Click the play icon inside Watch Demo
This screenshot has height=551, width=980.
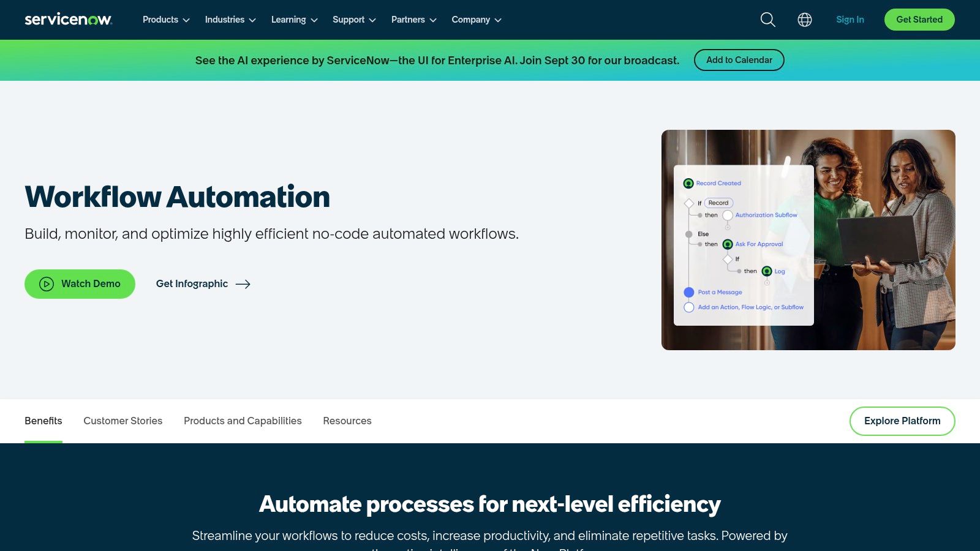[x=46, y=283]
